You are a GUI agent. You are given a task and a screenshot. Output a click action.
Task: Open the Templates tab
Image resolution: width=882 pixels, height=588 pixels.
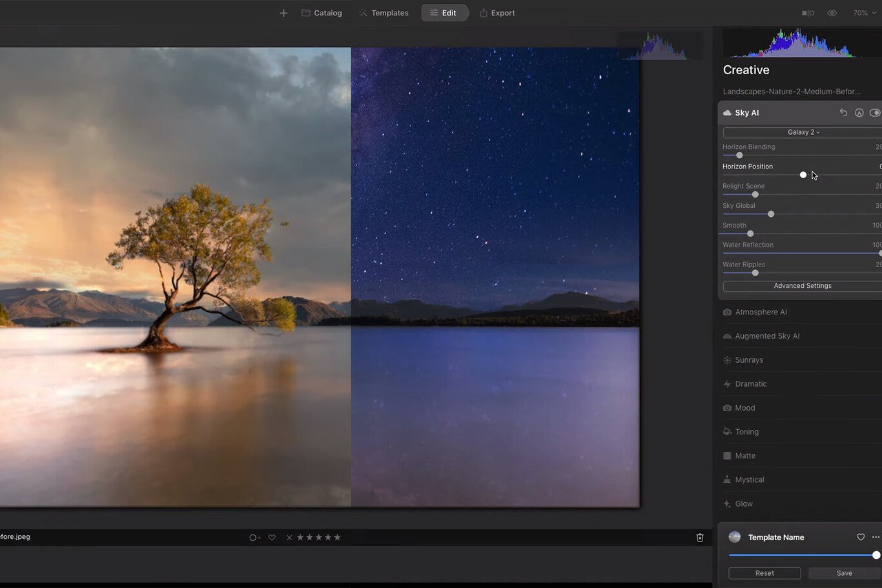point(384,13)
